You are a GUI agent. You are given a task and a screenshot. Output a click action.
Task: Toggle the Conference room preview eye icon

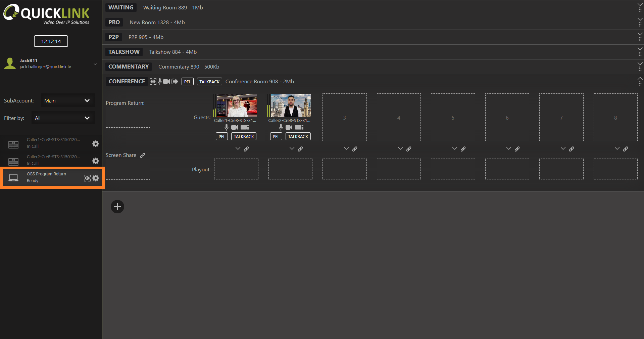(x=153, y=82)
